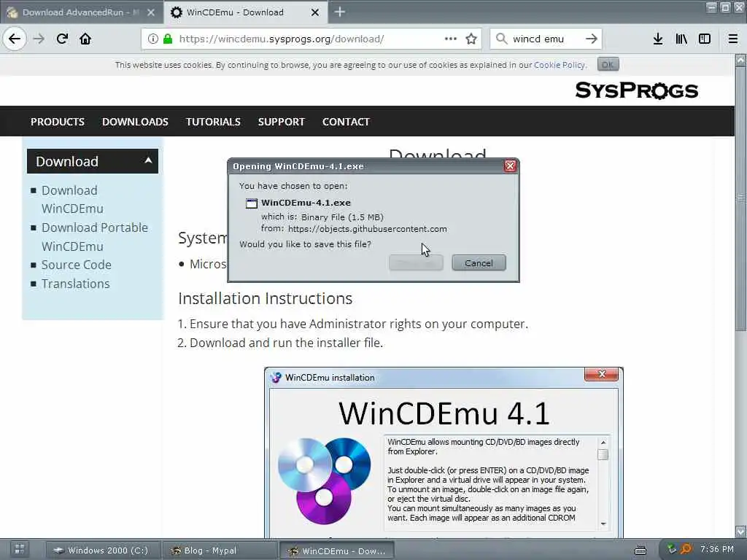
Task: Open the hamburger application menu
Action: (x=732, y=39)
